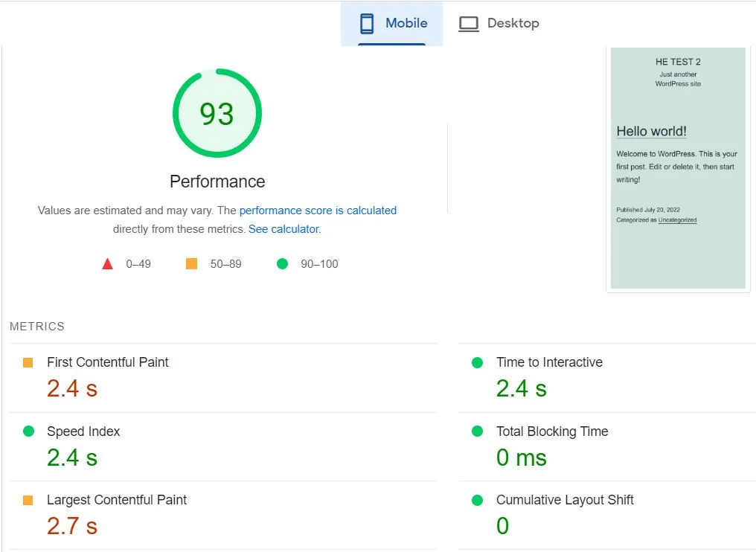Click the 0 ms Total Blocking Time value
The width and height of the screenshot is (756, 552).
[x=521, y=458]
